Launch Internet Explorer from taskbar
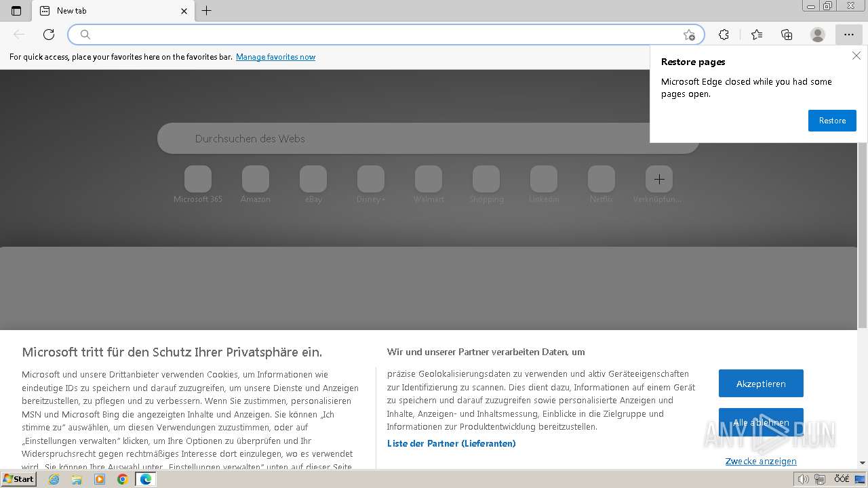Image resolution: width=868 pixels, height=488 pixels. click(x=54, y=479)
